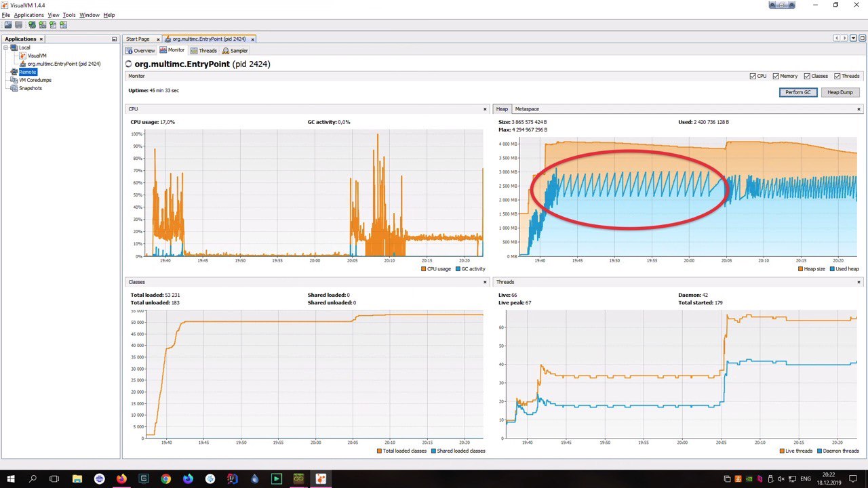
Task: Open the Windows Start menu
Action: pos(11,479)
